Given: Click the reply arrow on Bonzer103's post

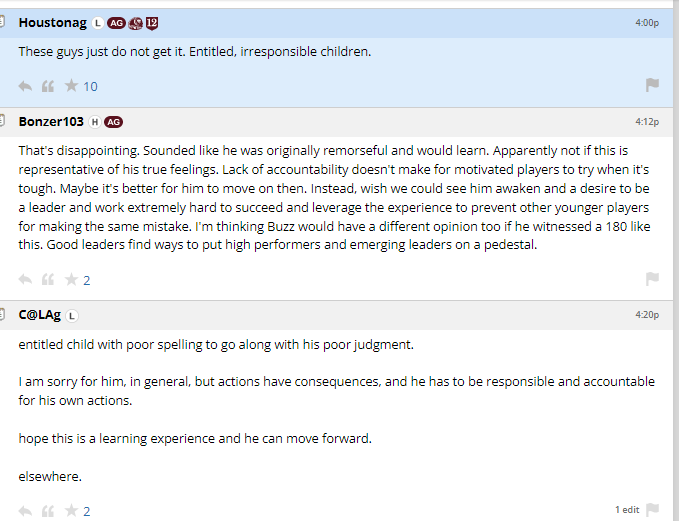Looking at the screenshot, I should pyautogui.click(x=26, y=280).
